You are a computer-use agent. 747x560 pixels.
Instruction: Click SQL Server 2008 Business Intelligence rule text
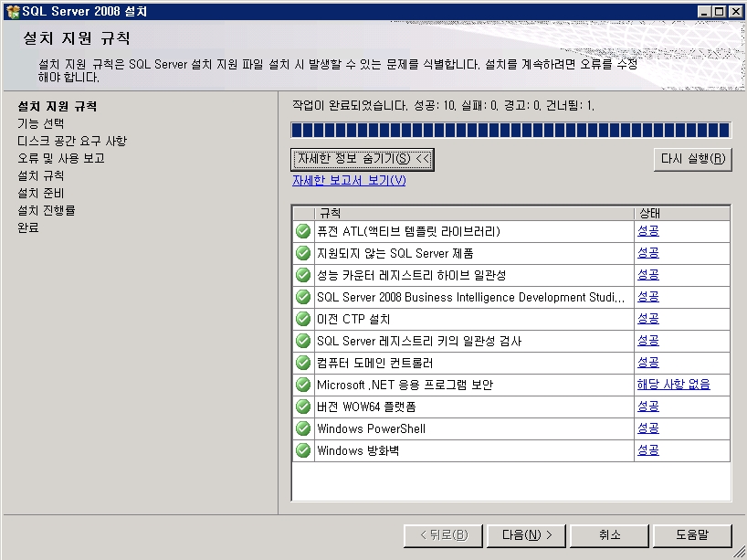pyautogui.click(x=470, y=297)
